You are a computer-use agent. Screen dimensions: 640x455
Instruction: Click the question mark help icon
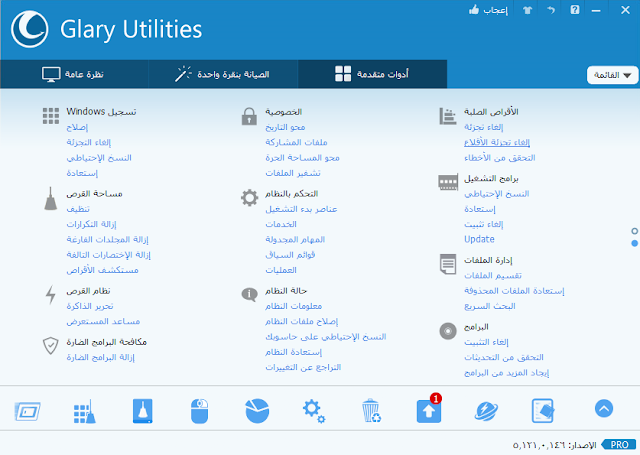(575, 10)
